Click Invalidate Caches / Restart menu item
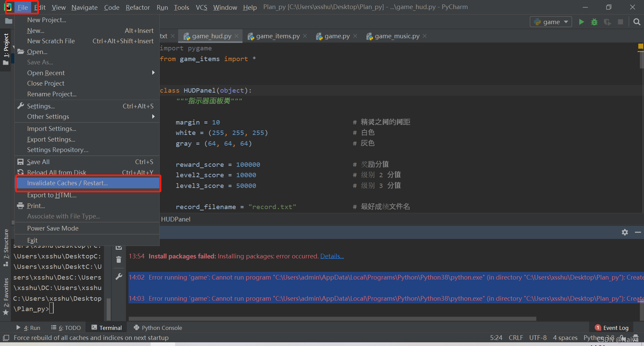Viewport: 644px width, 346px height. click(88, 183)
